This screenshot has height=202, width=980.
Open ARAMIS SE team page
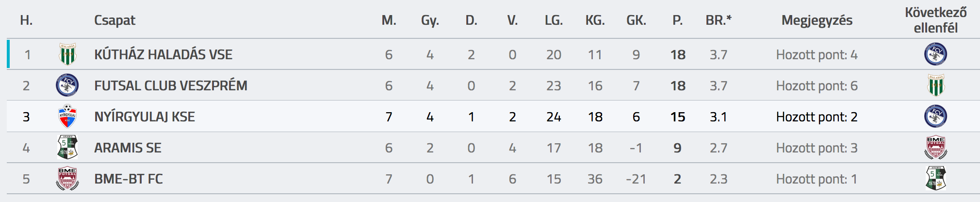(x=128, y=148)
